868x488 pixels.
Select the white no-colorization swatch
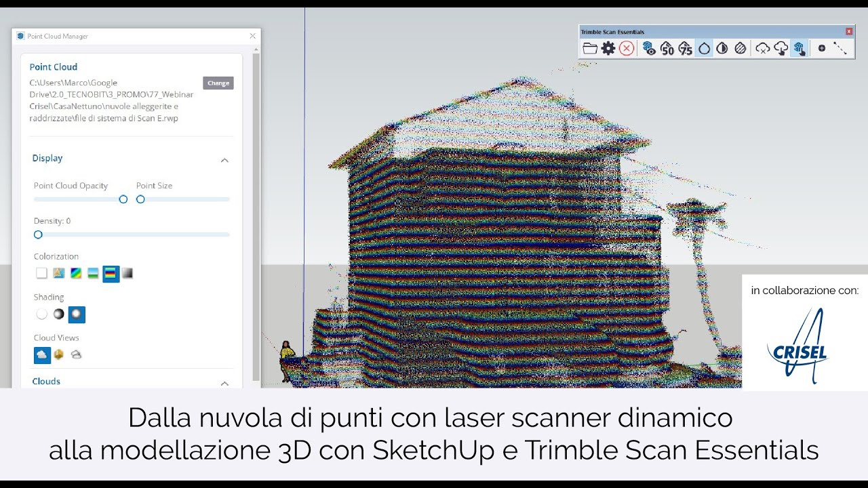[x=41, y=273]
